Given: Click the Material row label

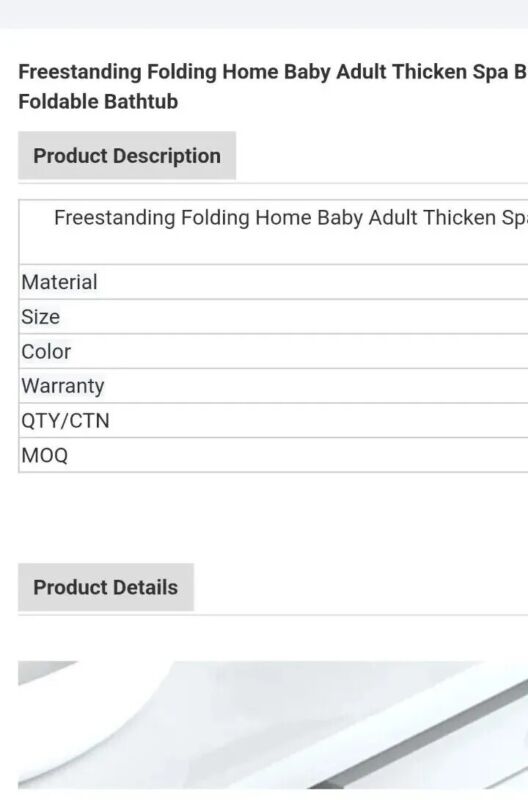Looking at the screenshot, I should 59,282.
